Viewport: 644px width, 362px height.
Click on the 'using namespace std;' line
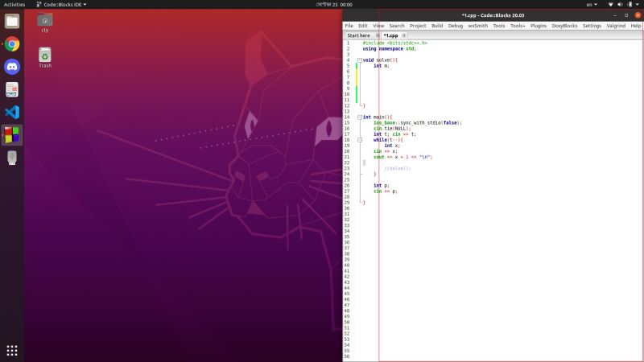tap(390, 49)
